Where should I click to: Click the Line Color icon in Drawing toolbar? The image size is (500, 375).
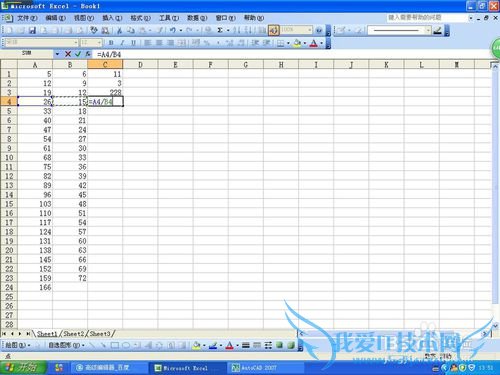[213, 345]
